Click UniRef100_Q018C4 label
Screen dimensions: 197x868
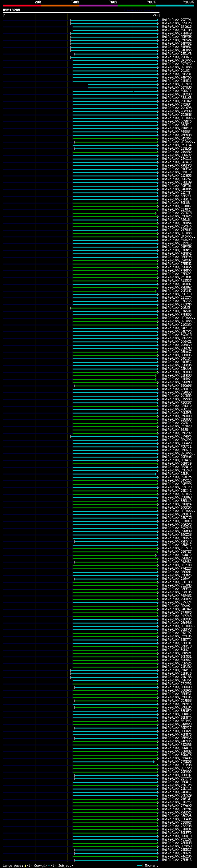click(x=176, y=71)
